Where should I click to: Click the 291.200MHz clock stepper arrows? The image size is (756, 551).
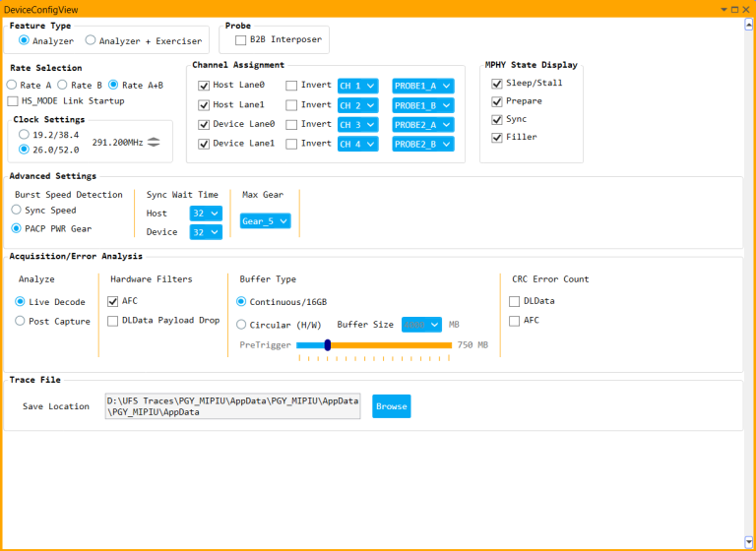click(154, 143)
